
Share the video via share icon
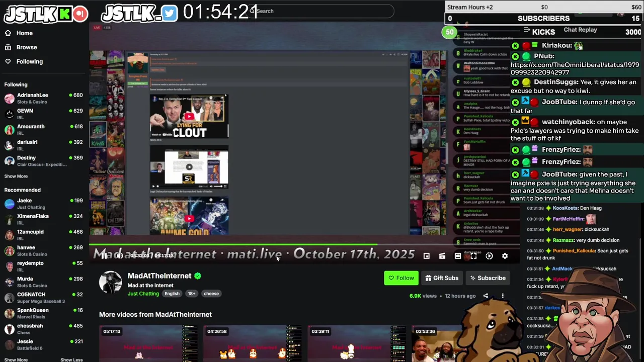(486, 296)
